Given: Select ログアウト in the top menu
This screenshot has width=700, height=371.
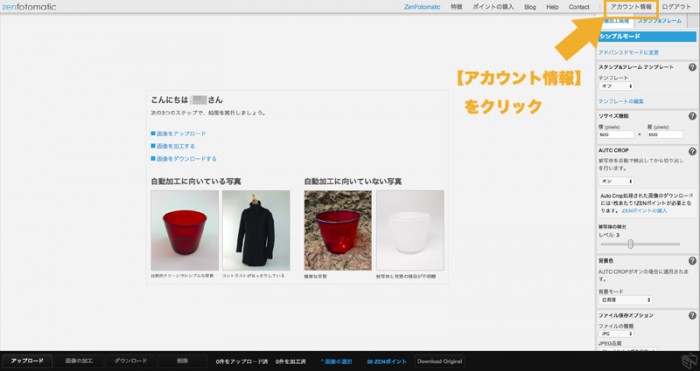Looking at the screenshot, I should [676, 7].
